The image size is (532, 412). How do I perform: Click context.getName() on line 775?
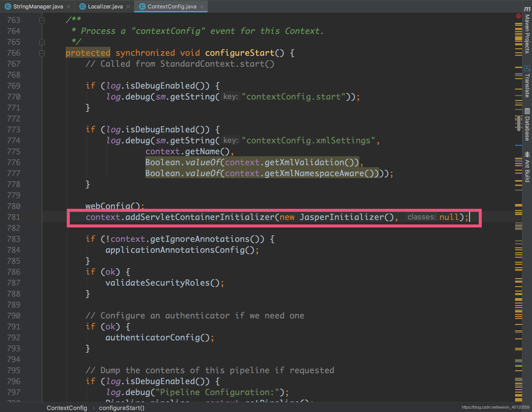click(187, 151)
